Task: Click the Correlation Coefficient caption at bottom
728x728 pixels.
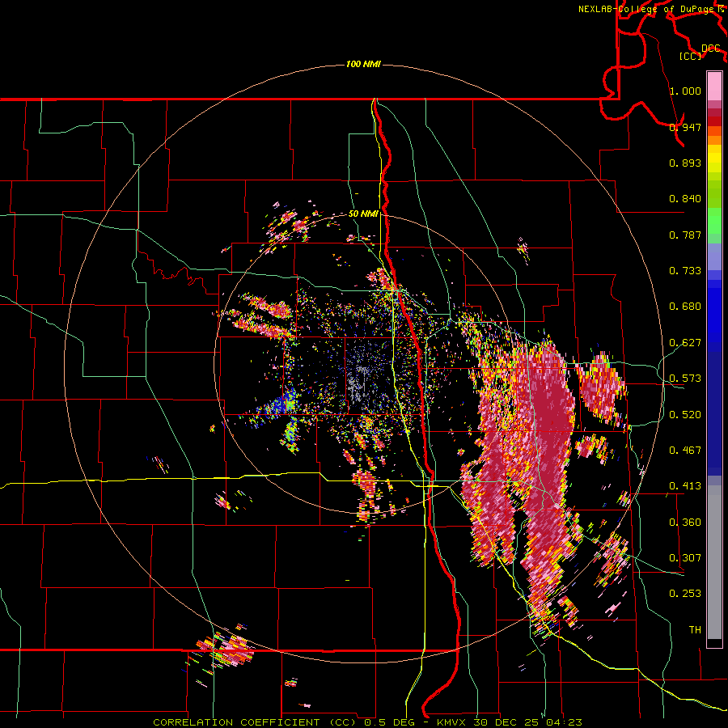Action: [367, 722]
